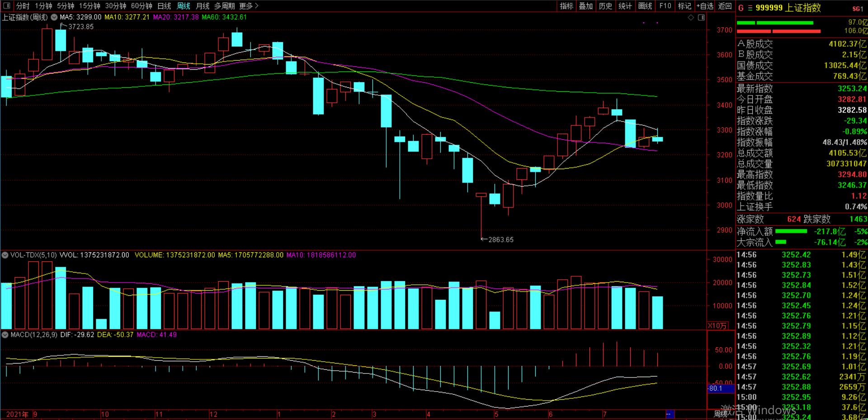Click the 跌家数 1463 count

tap(858, 219)
